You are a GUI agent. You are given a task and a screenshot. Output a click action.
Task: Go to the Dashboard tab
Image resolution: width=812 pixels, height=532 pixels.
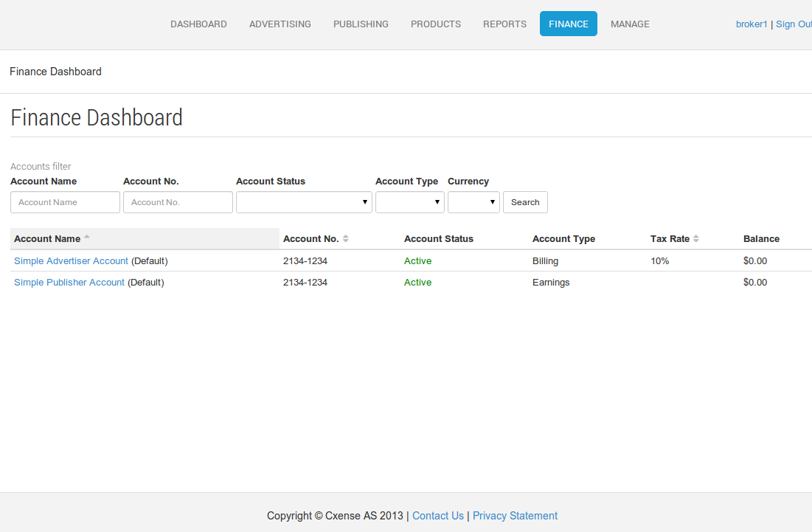pos(198,24)
